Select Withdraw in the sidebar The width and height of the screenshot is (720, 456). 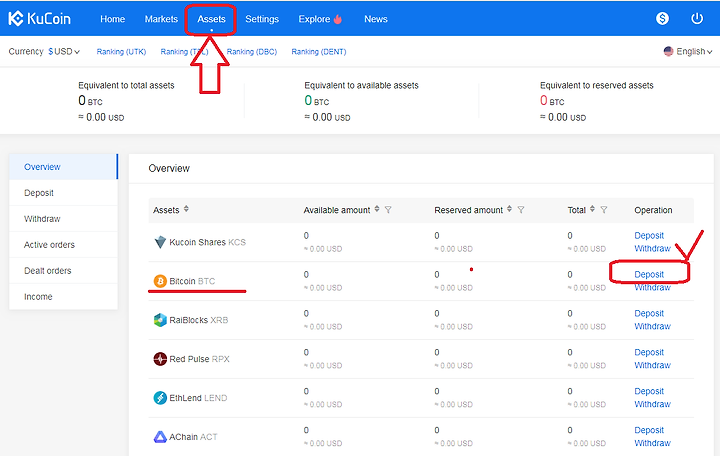[x=63, y=219]
